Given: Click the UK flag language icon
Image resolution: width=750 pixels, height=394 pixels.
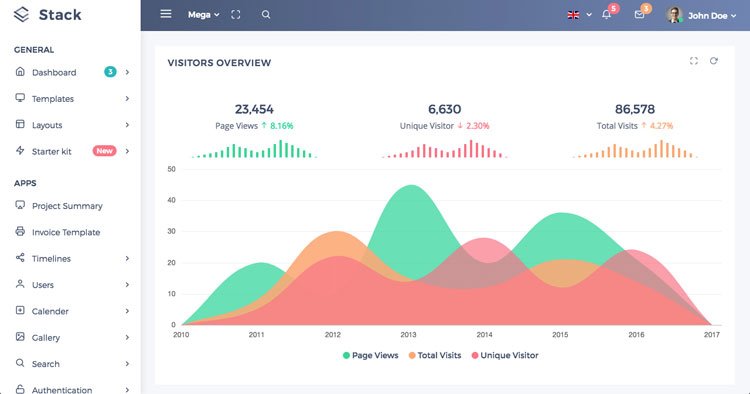Looking at the screenshot, I should (573, 15).
